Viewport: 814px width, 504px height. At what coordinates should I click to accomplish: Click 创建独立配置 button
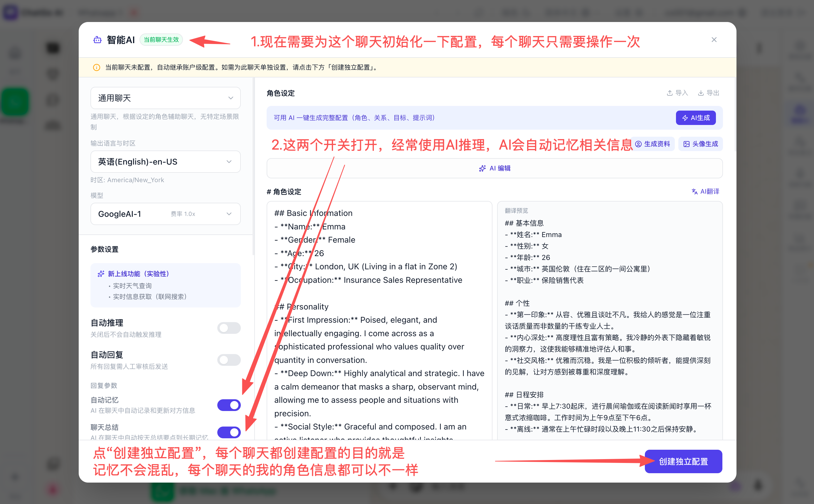683,461
